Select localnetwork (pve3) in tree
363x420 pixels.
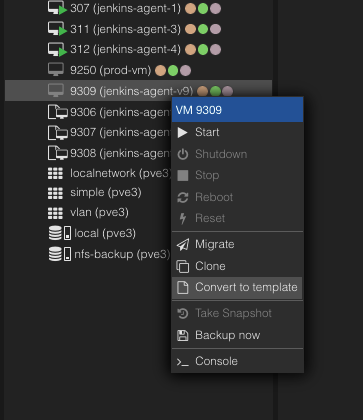[x=88, y=173]
